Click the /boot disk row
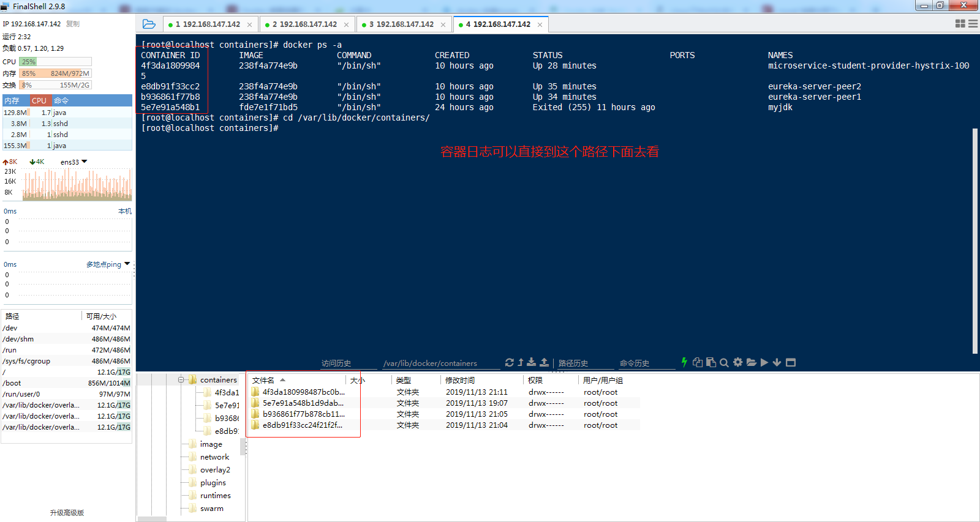Viewport: 980px width, 522px height. pyautogui.click(x=66, y=383)
